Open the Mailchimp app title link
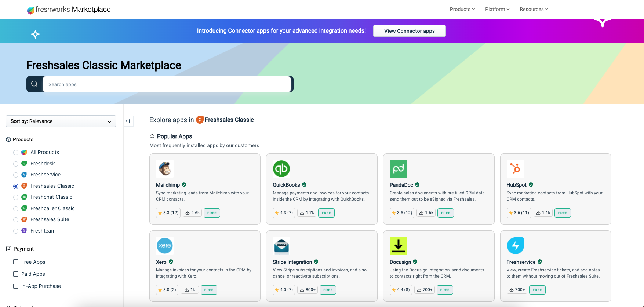 coord(168,185)
